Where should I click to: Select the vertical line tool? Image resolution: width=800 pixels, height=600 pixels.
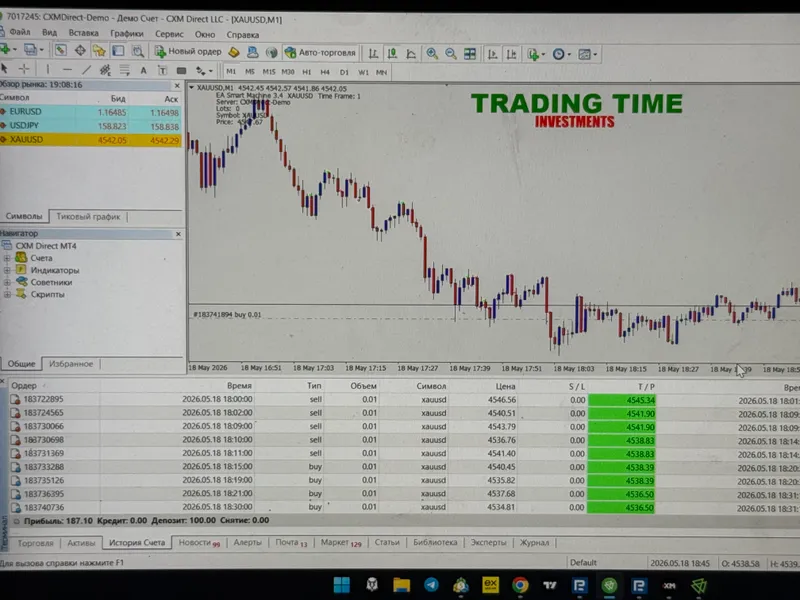[x=47, y=69]
